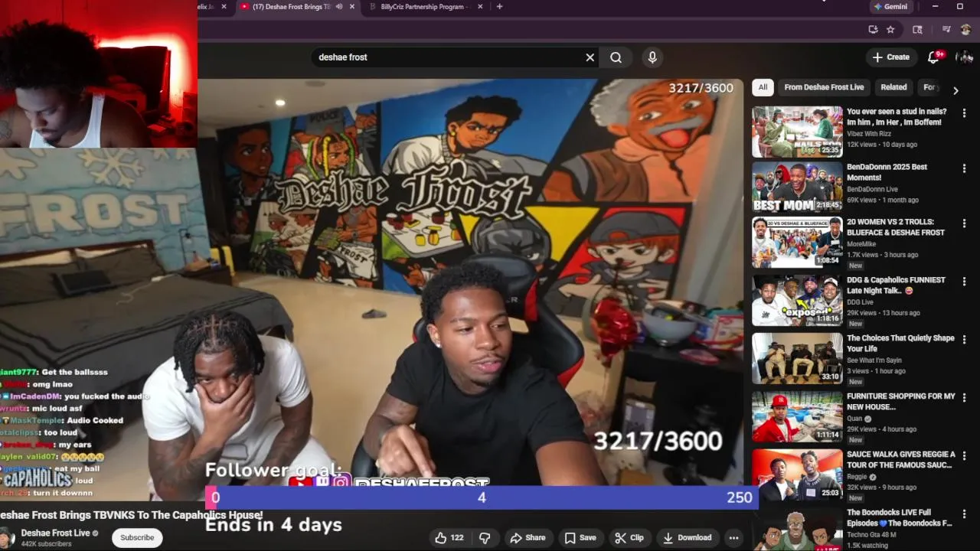
Task: Click the video title 'Deshae Frost Brings TBVNKS'
Action: point(131,516)
